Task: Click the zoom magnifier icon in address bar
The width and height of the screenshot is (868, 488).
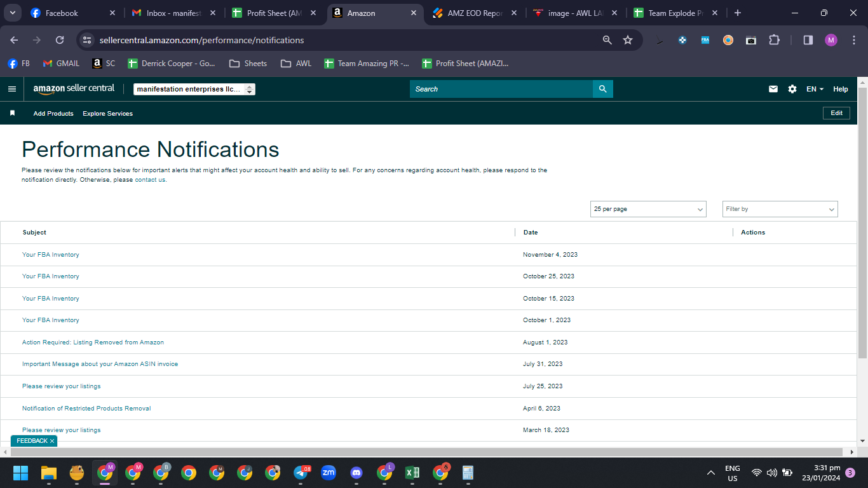Action: (x=607, y=40)
